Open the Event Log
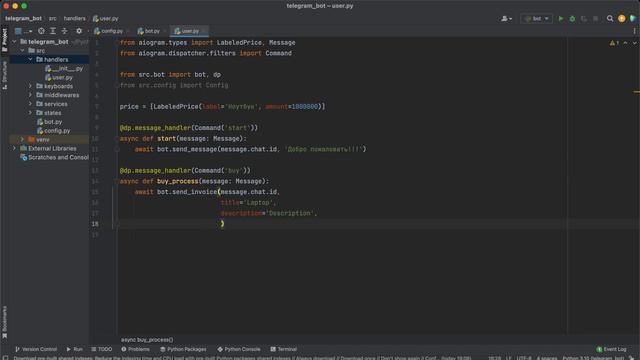This screenshot has width=640, height=360. (x=611, y=349)
